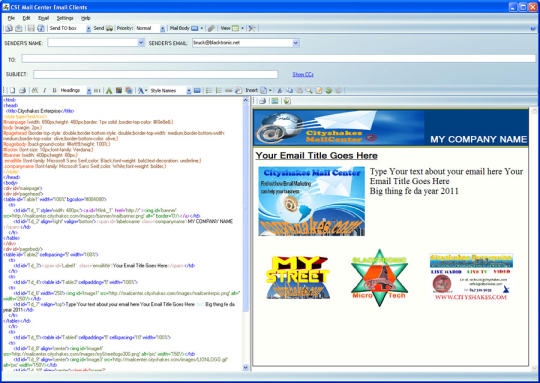Click the MY COMPANY NAME text in preview

click(478, 139)
